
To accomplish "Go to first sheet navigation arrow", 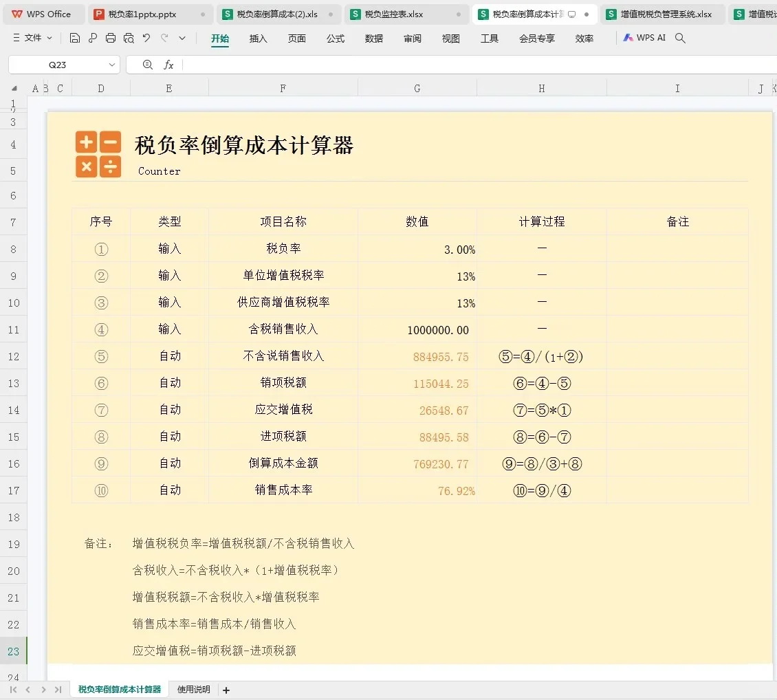I will (13, 690).
